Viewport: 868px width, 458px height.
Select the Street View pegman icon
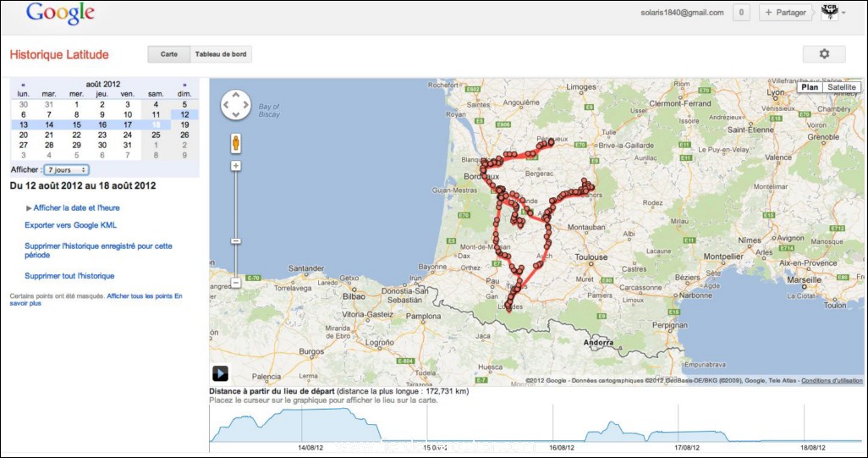click(236, 143)
